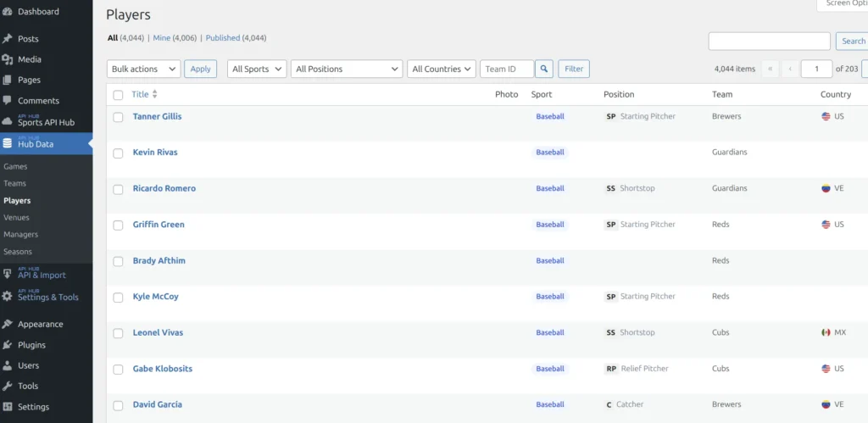This screenshot has width=868, height=423.
Task: Click the previous page arrow button
Action: coord(790,69)
